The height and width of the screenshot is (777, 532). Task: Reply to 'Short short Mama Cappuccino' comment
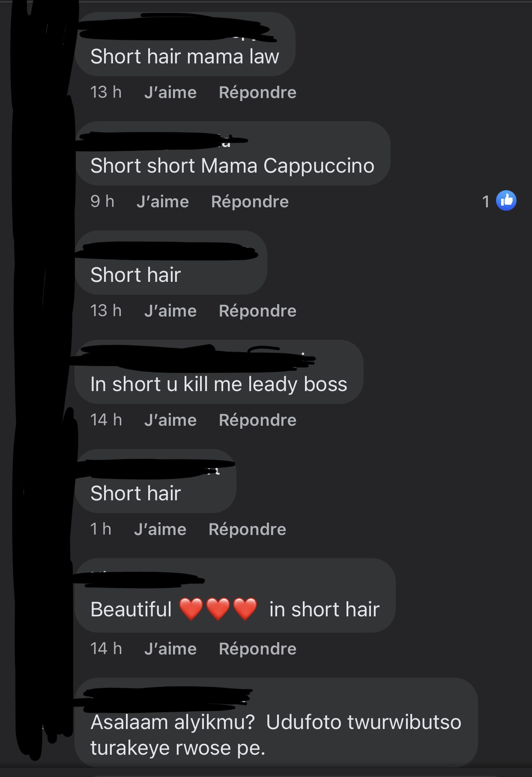click(250, 202)
